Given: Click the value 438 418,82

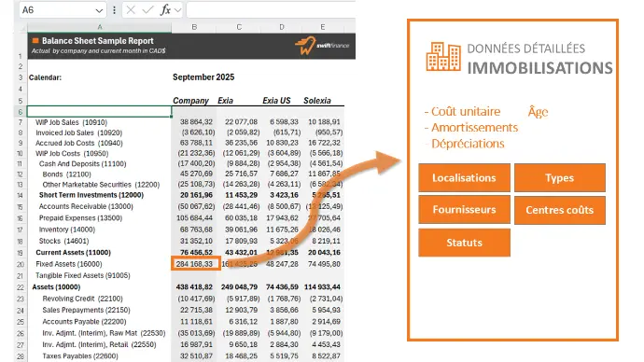Looking at the screenshot, I should click(194, 286).
